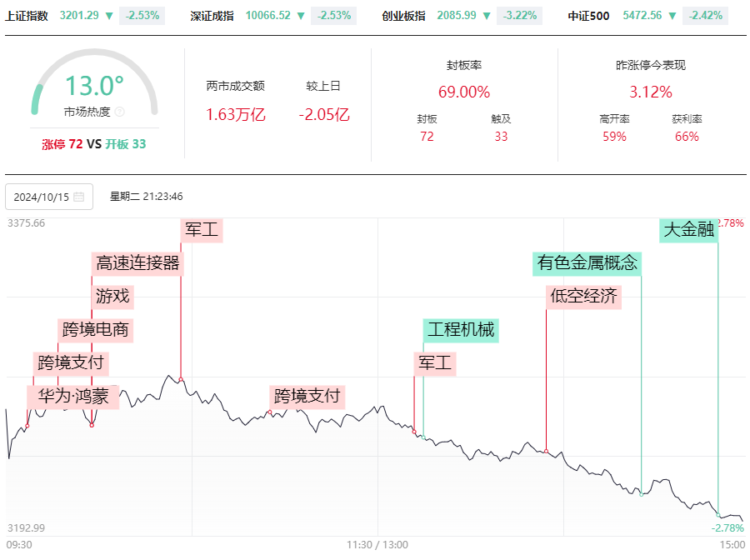The height and width of the screenshot is (560, 750).
Task: Click the 中证500 down arrow indicator
Action: (x=672, y=16)
